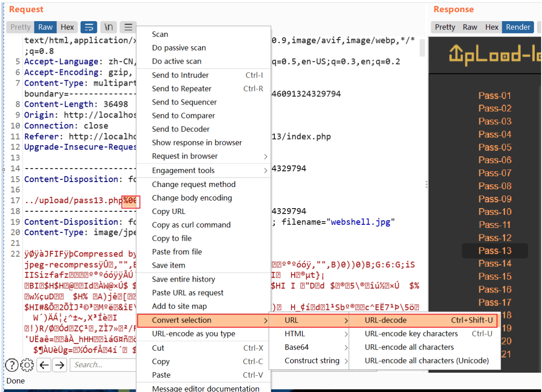Viewport: 542px width, 392px height.
Task: Expand the Base64 conversion submenu
Action: tap(309, 347)
